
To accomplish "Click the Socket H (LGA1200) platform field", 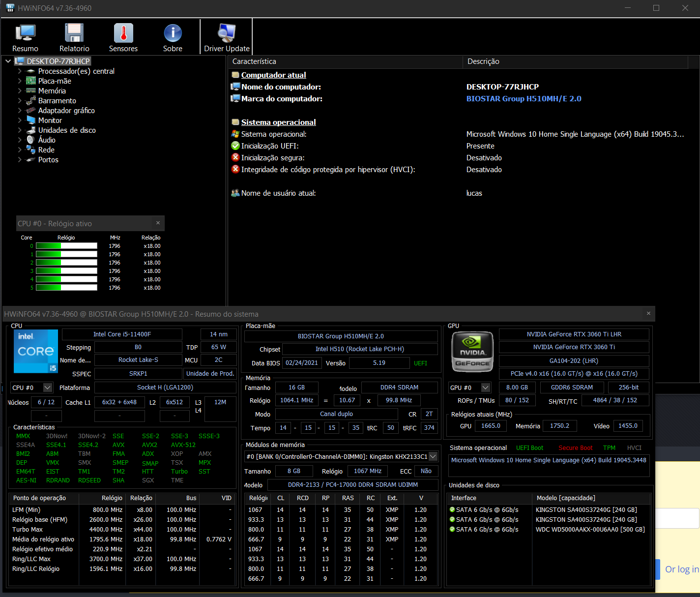I will coord(165,388).
